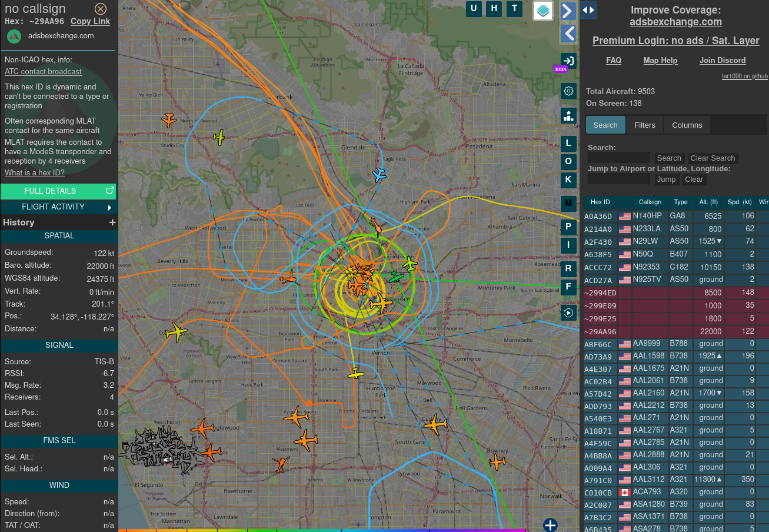769x532 pixels.
Task: Click the FULL DETAILS button
Action: tap(58, 191)
